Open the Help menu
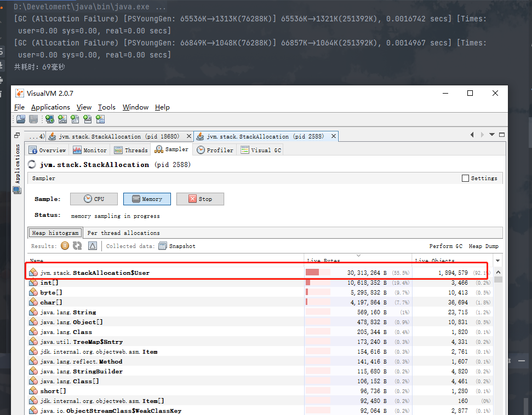The height and width of the screenshot is (415, 532). 162,107
